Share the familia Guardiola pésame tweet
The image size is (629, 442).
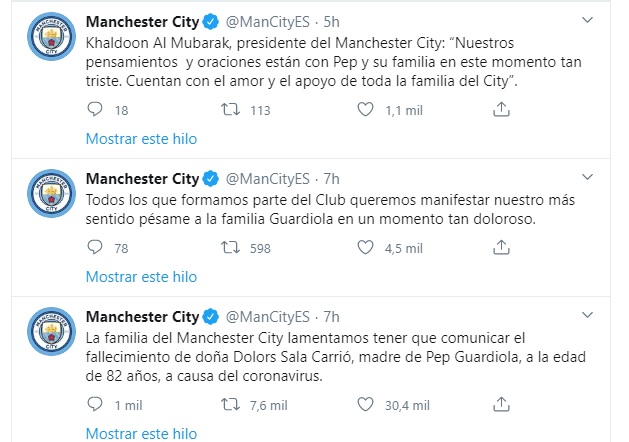501,247
